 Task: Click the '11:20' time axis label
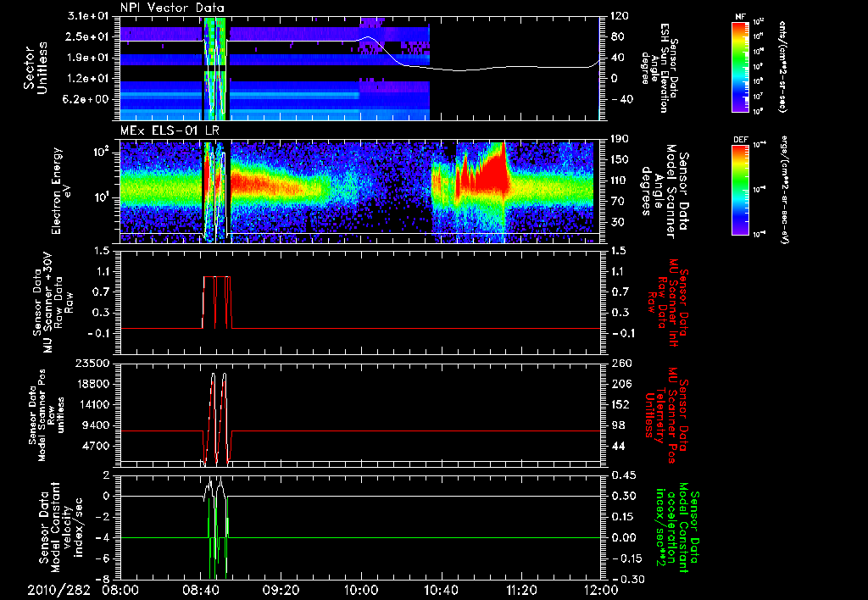(x=521, y=590)
